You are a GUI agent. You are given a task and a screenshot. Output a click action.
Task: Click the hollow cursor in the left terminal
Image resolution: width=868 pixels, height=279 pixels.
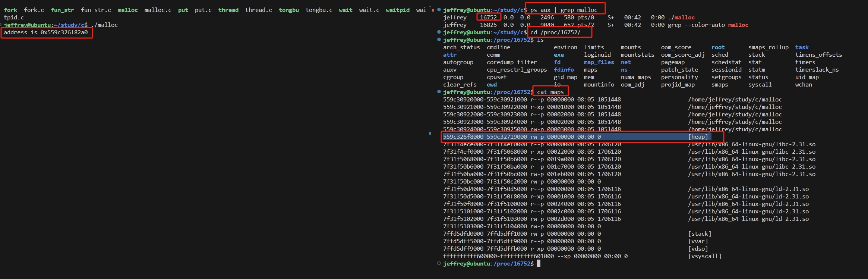coord(6,40)
